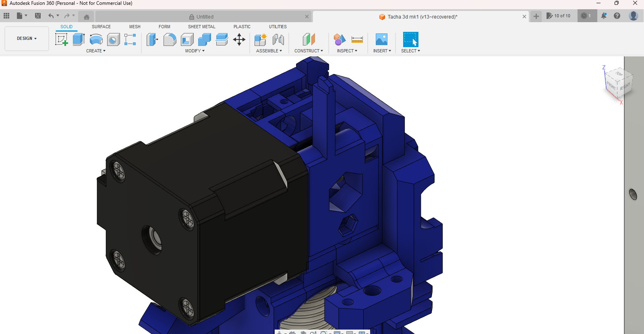The width and height of the screenshot is (644, 334).
Task: Save the design with the floppy disk icon
Action: pos(38,16)
